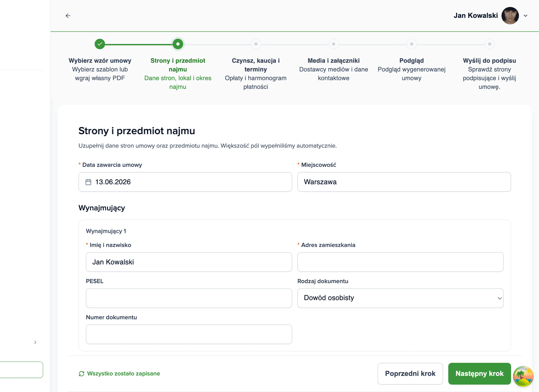The width and height of the screenshot is (539, 392).
Task: Click the third step circle marker
Action: (256, 44)
